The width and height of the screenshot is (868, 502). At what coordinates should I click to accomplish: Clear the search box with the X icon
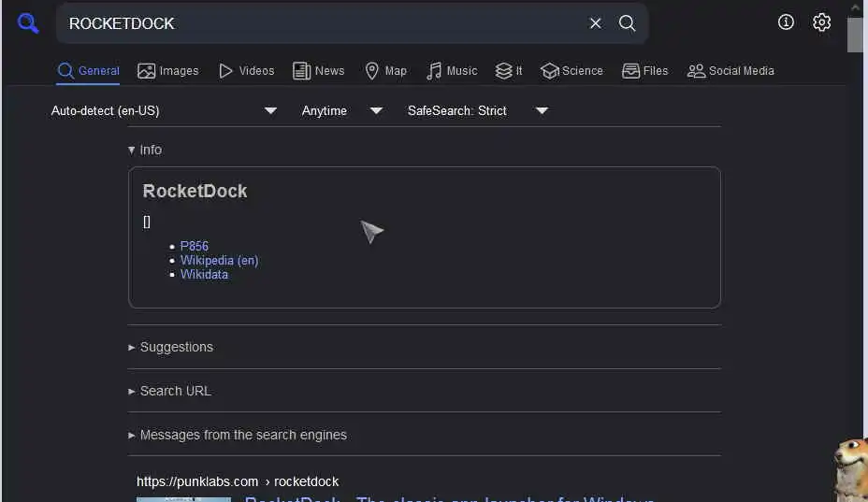click(595, 23)
